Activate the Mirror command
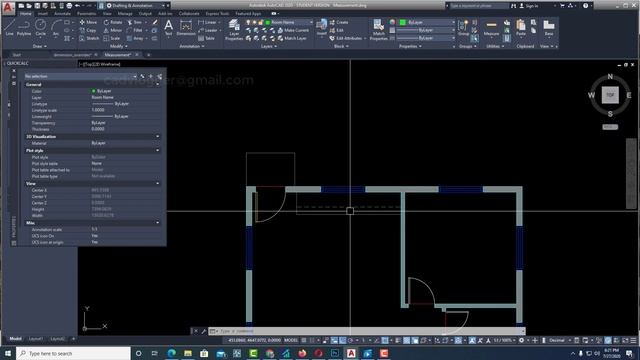This screenshot has width=640, height=360. click(x=113, y=30)
